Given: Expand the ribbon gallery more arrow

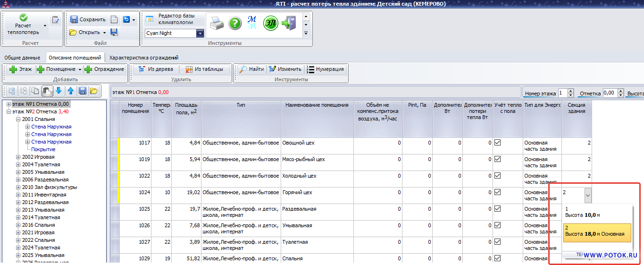Looking at the screenshot, I should [306, 34].
